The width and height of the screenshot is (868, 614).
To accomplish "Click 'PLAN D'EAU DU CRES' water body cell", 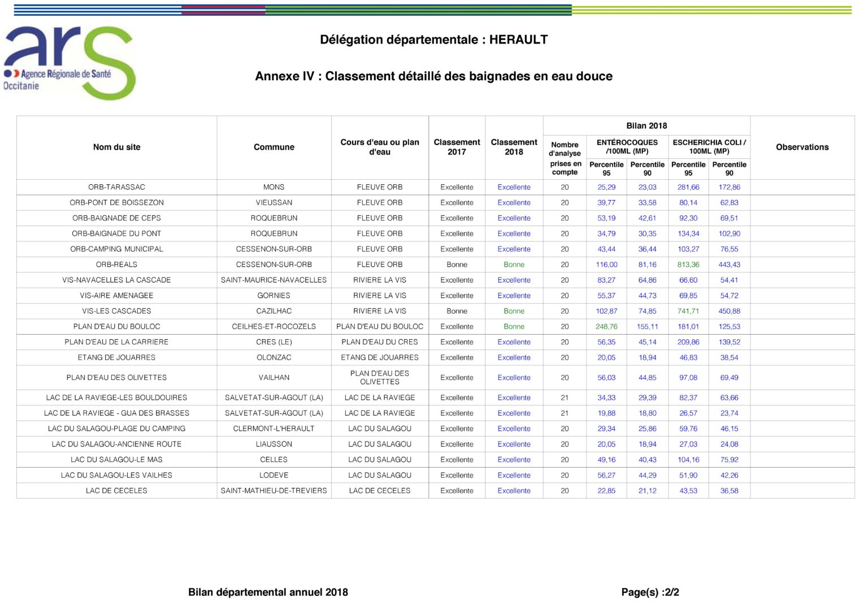I will pyautogui.click(x=380, y=342).
